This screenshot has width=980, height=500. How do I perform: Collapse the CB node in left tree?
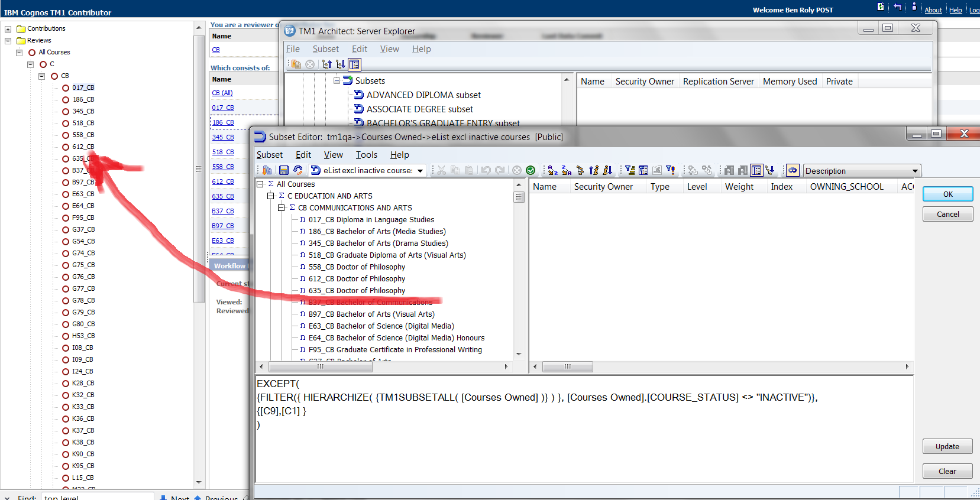[41, 76]
